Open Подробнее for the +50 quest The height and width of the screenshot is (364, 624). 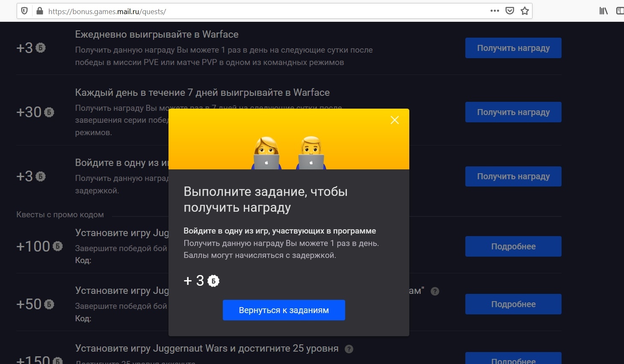click(513, 304)
